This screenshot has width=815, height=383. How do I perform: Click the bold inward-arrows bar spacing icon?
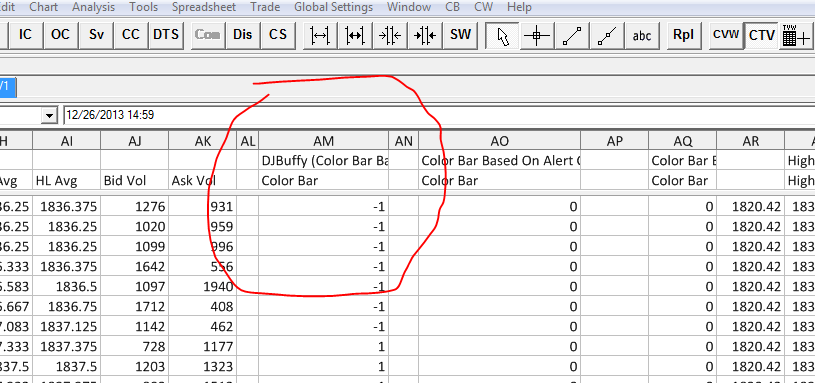pyautogui.click(x=425, y=35)
